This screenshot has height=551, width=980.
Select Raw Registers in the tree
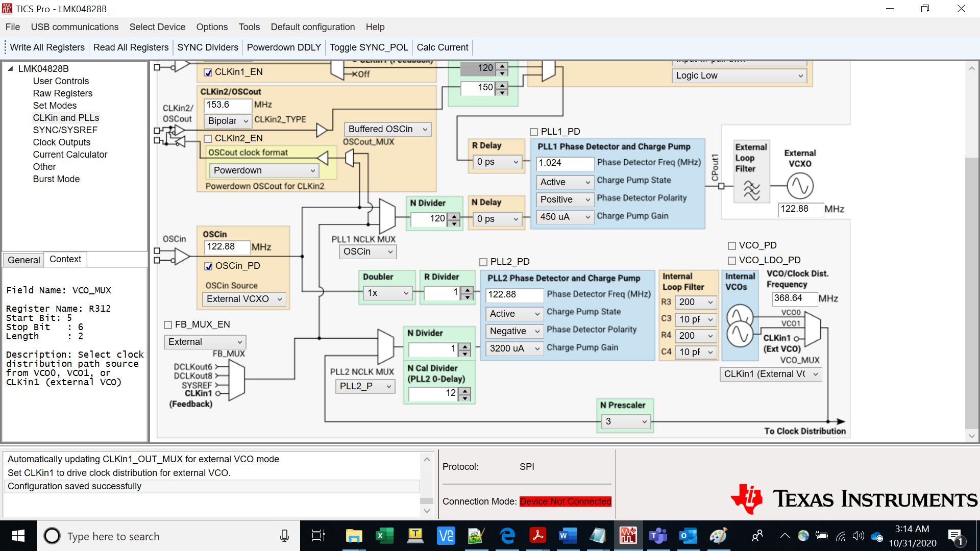[63, 93]
